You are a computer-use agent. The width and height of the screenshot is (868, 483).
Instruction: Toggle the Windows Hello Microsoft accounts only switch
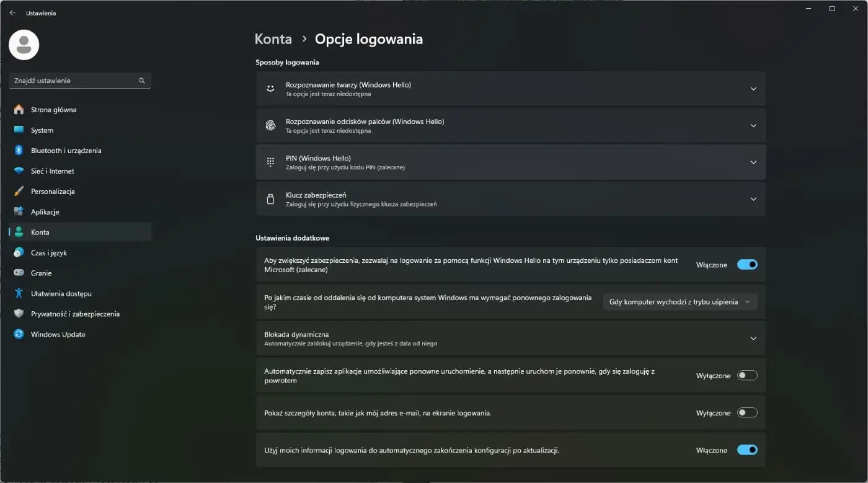[x=747, y=265]
